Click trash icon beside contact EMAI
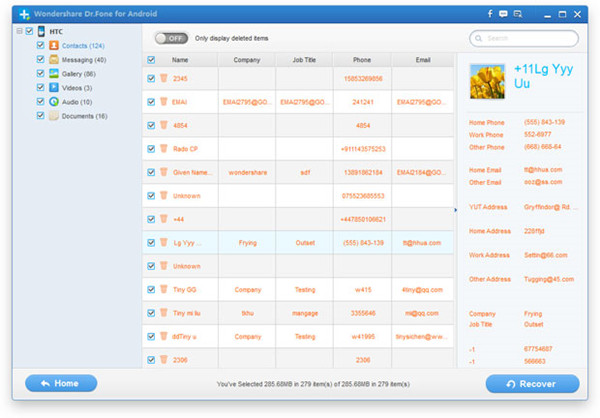This screenshot has height=418, width=600. [x=163, y=101]
